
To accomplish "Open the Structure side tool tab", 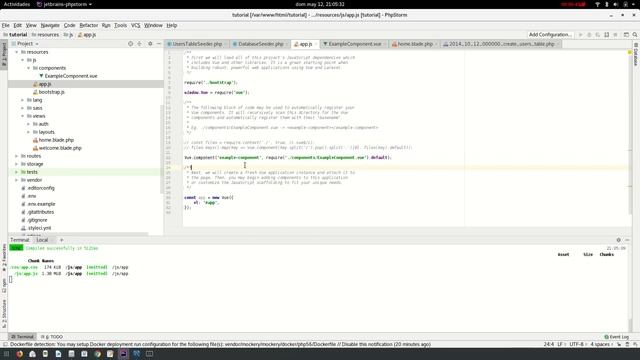I will click(x=4, y=314).
